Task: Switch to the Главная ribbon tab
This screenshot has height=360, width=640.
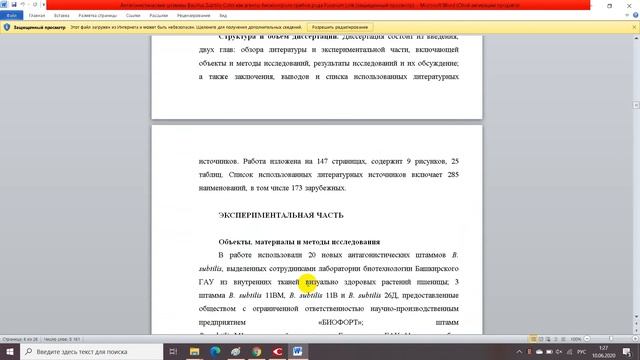Action: [37, 16]
